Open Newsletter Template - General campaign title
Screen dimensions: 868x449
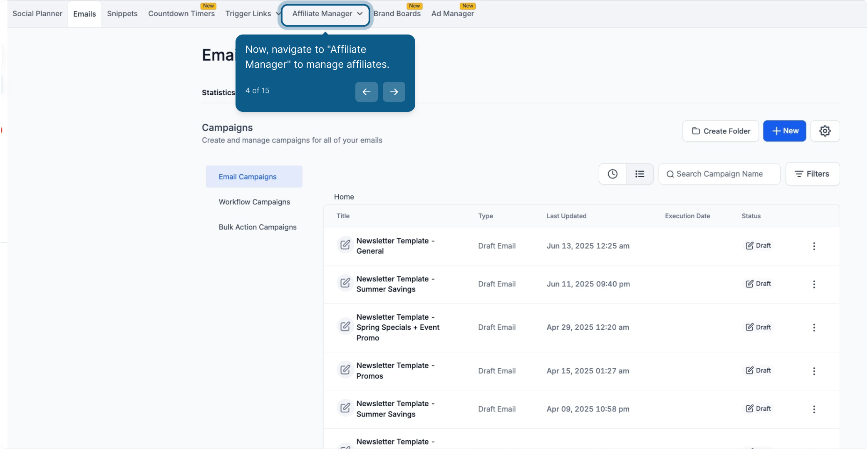(395, 246)
